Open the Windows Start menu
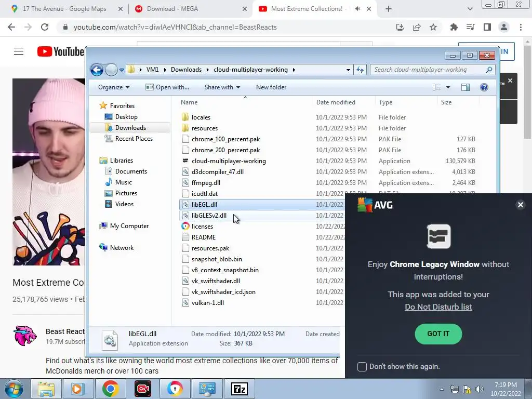532x399 pixels. point(14,389)
